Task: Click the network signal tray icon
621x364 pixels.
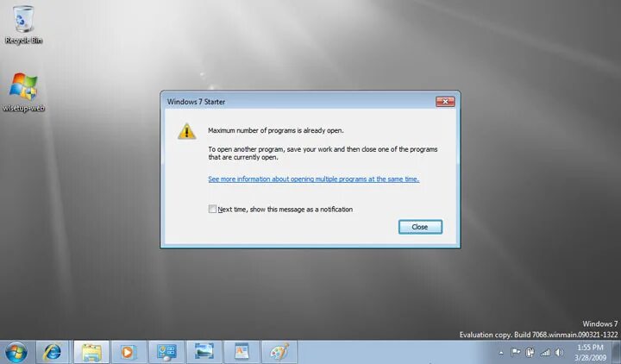Action: [545, 352]
